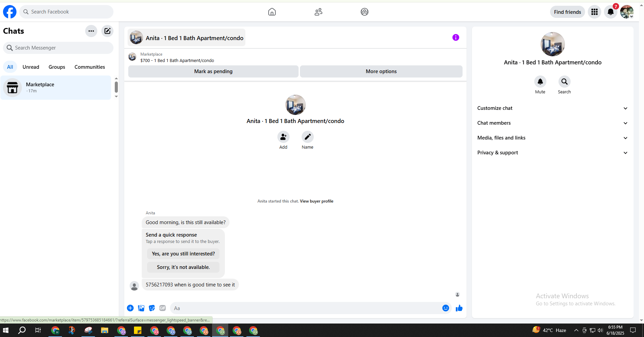
Task: Open the Home feed icon
Action: pyautogui.click(x=272, y=12)
